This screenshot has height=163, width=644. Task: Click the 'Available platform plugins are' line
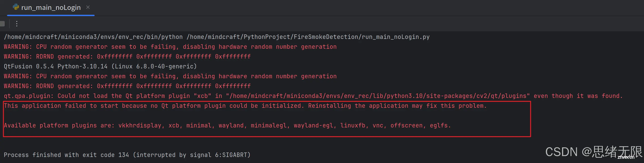coord(227,125)
